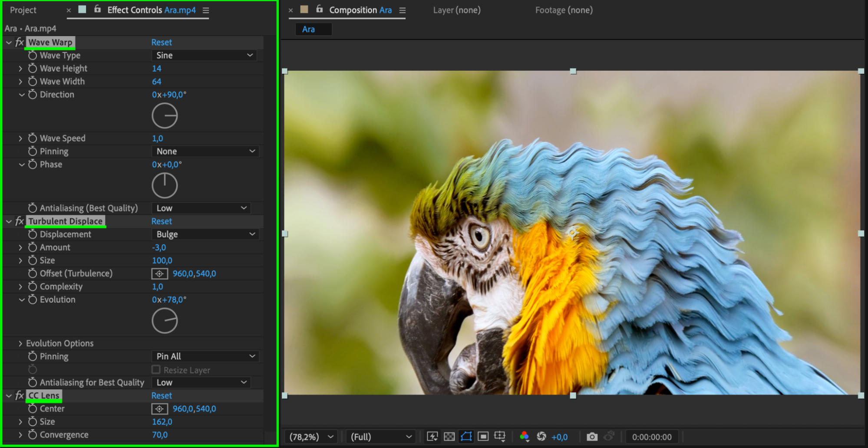Image resolution: width=868 pixels, height=448 pixels.
Task: Expand the Evolution Options group
Action: coord(20,343)
